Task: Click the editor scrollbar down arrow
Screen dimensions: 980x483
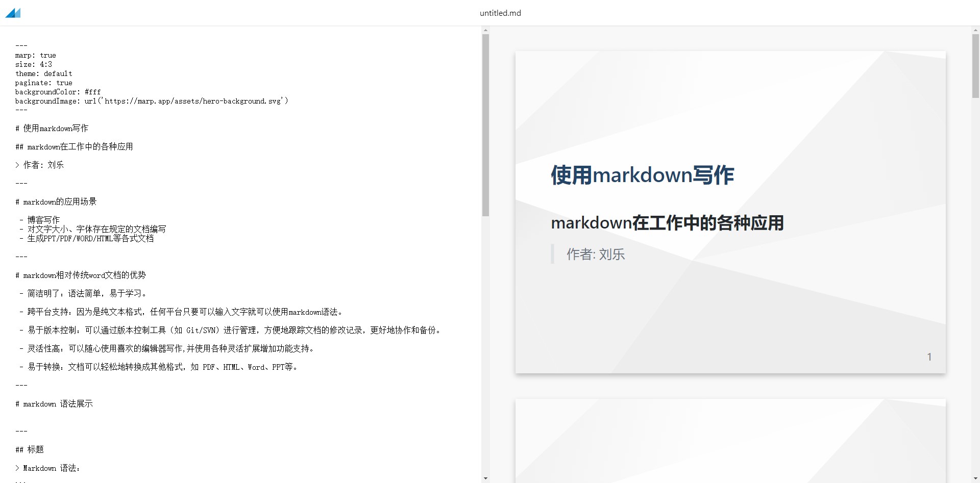Action: tap(485, 478)
